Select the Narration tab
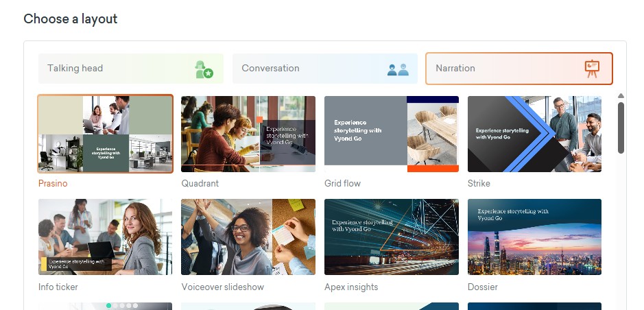 pos(519,69)
